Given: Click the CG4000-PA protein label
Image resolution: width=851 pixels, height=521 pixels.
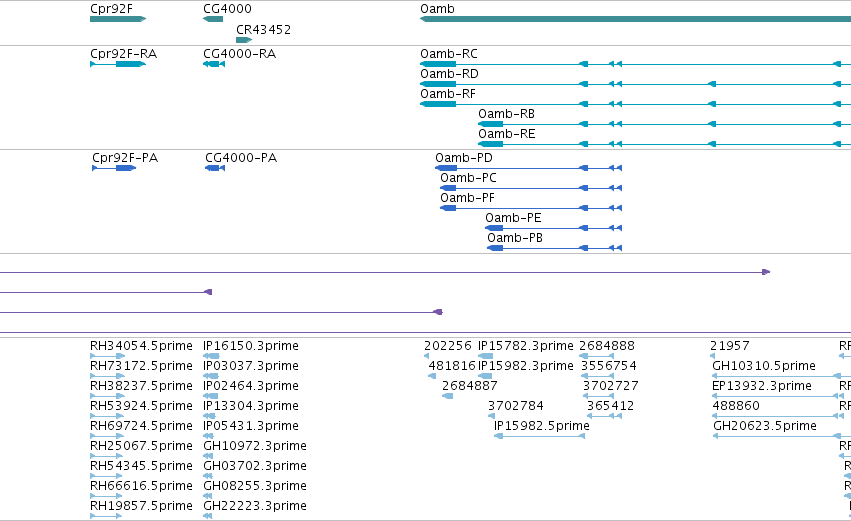Looking at the screenshot, I should [241, 158].
